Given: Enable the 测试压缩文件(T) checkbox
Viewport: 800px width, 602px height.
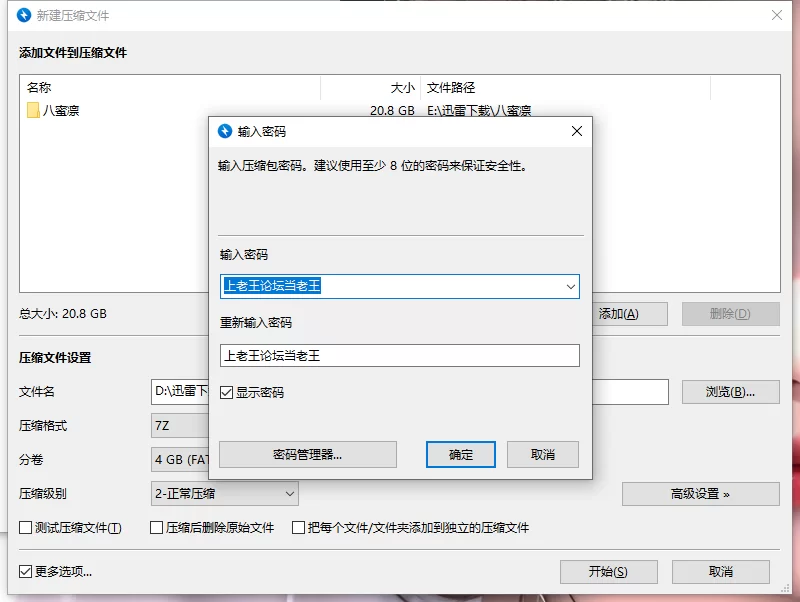Looking at the screenshot, I should coord(26,528).
